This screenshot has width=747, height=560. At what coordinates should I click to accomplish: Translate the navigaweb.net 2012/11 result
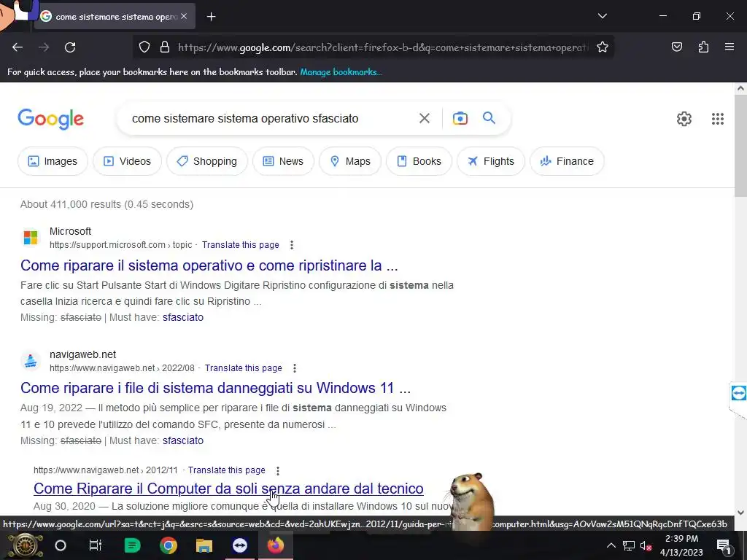(227, 470)
